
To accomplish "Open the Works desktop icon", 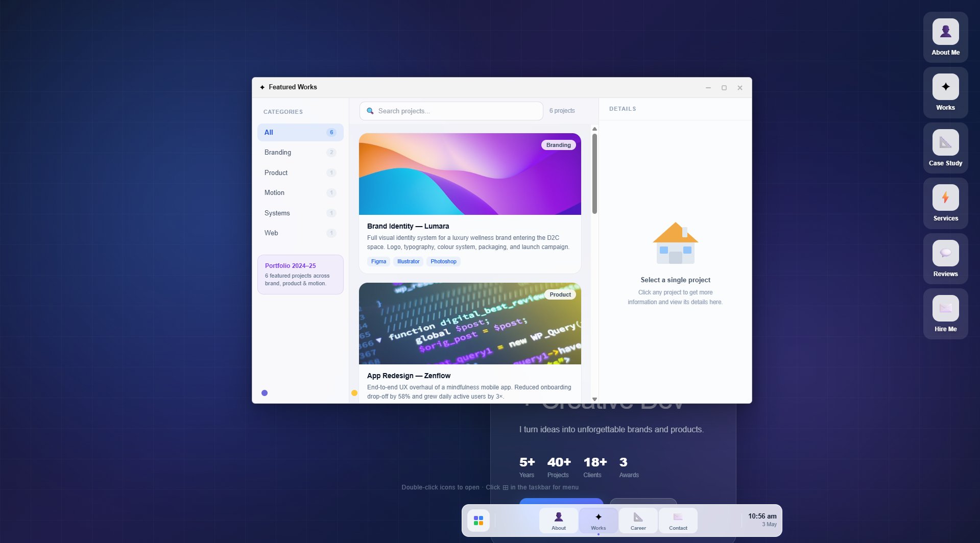I will coord(945,92).
